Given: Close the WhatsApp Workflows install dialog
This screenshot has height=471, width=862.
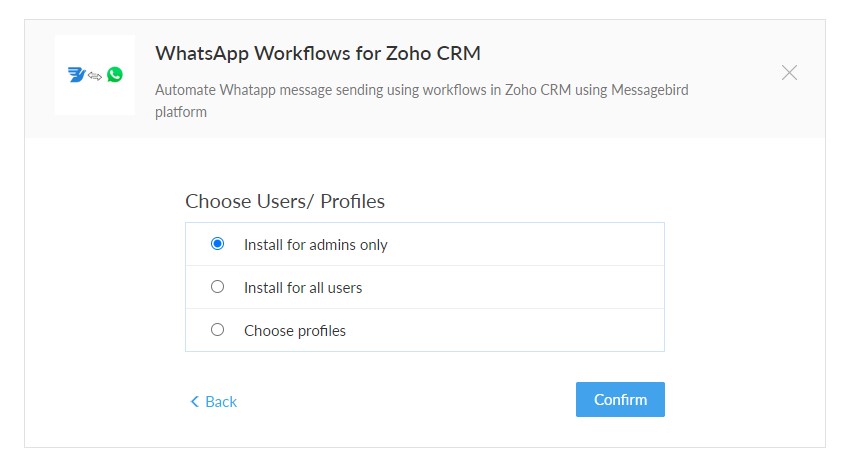Looking at the screenshot, I should 789,72.
